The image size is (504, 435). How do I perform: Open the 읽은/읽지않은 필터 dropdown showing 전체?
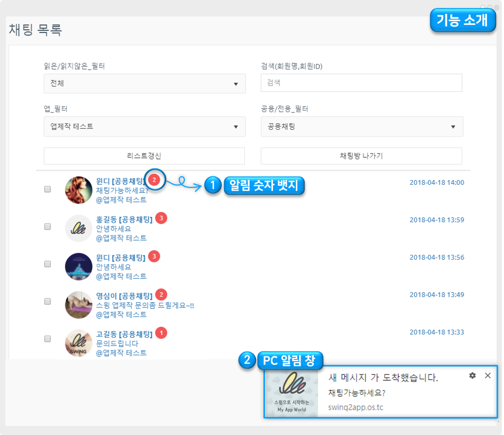pos(144,83)
